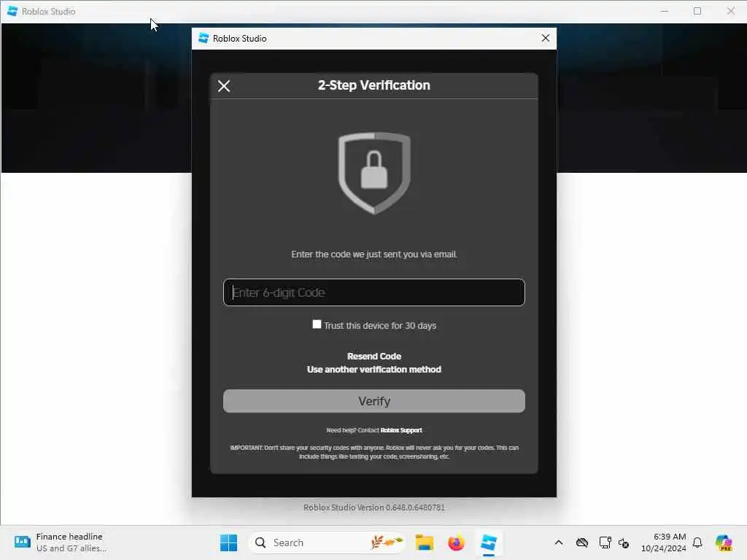This screenshot has width=747, height=560.
Task: Minimize the main Roblox Studio window
Action: tap(665, 11)
